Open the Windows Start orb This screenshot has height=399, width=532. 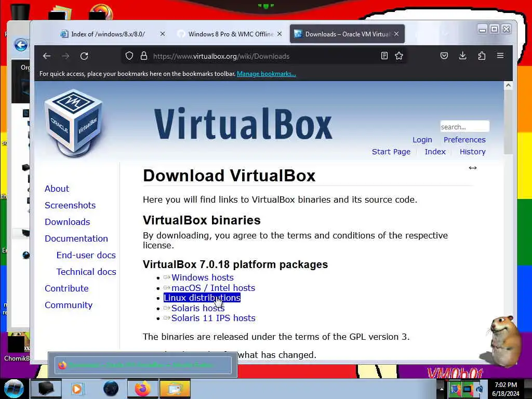point(14,389)
